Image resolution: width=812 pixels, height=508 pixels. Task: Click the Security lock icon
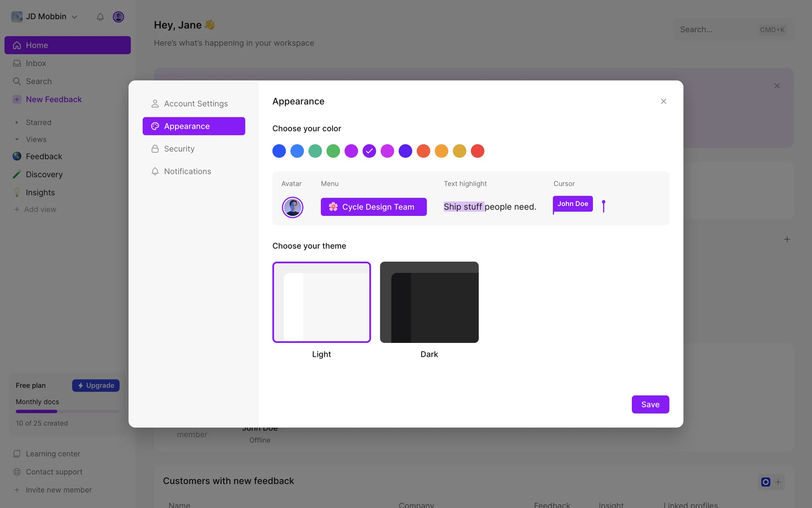[x=155, y=149]
